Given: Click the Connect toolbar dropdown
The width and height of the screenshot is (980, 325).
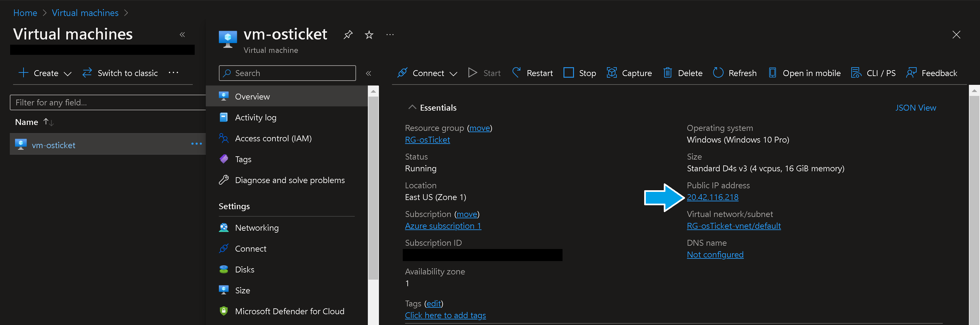Looking at the screenshot, I should pyautogui.click(x=427, y=73).
